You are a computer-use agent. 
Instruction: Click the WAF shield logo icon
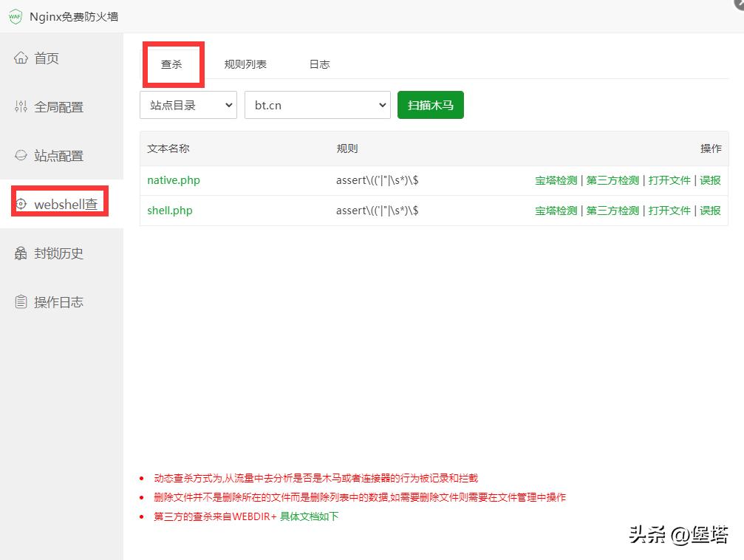coord(15,16)
